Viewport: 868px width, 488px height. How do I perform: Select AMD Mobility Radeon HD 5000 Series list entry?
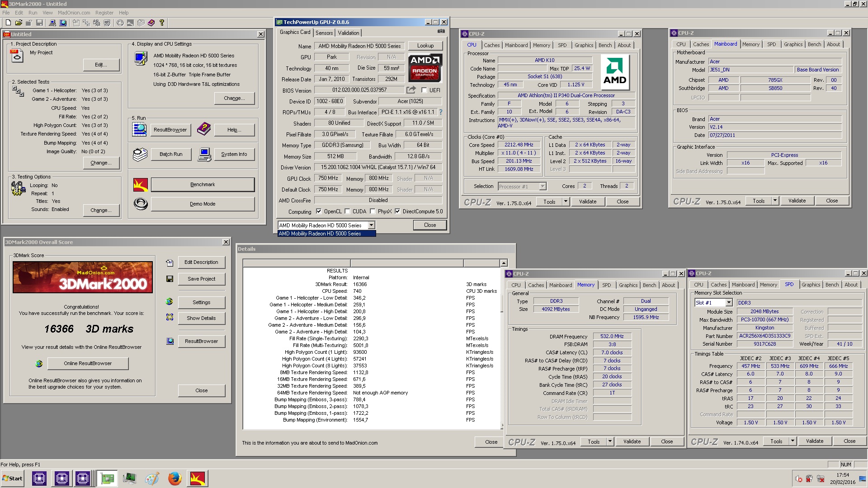coord(326,234)
